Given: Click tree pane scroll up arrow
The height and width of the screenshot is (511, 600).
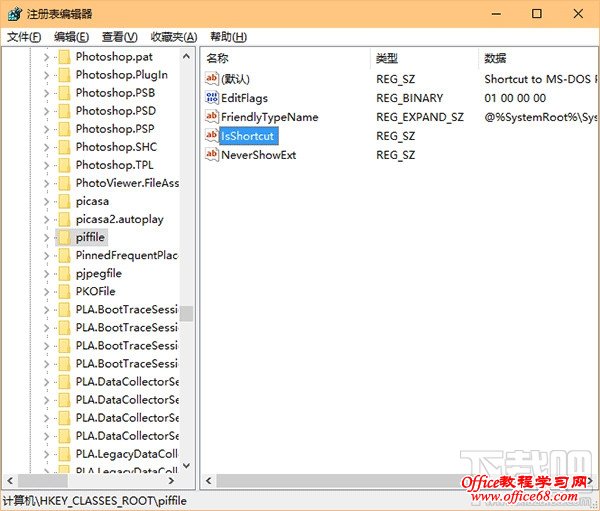Looking at the screenshot, I should [186, 56].
